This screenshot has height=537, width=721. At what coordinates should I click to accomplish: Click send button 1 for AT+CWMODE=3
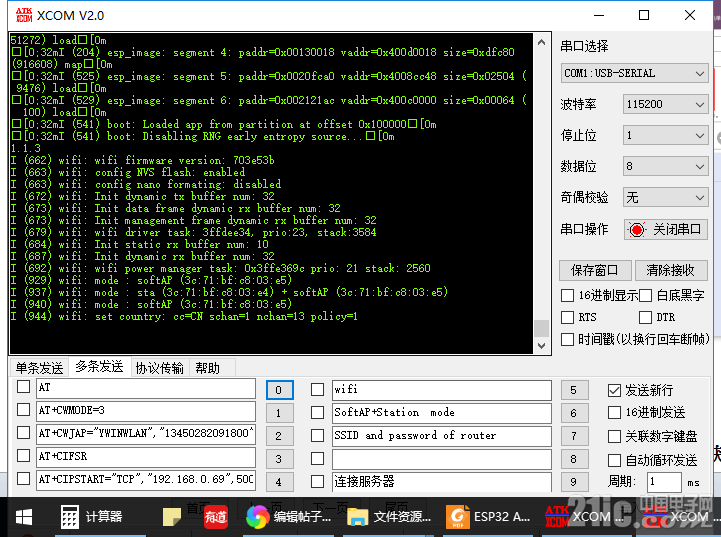coord(279,413)
